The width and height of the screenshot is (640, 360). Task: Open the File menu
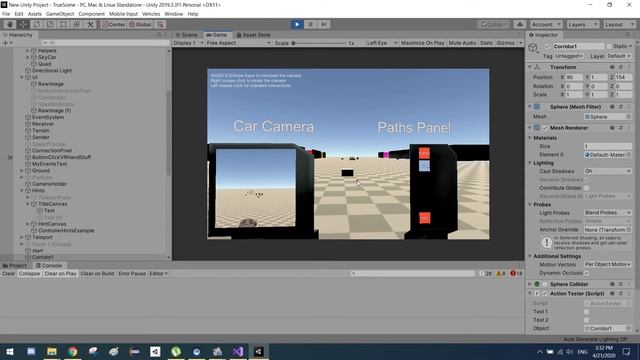pyautogui.click(x=6, y=14)
